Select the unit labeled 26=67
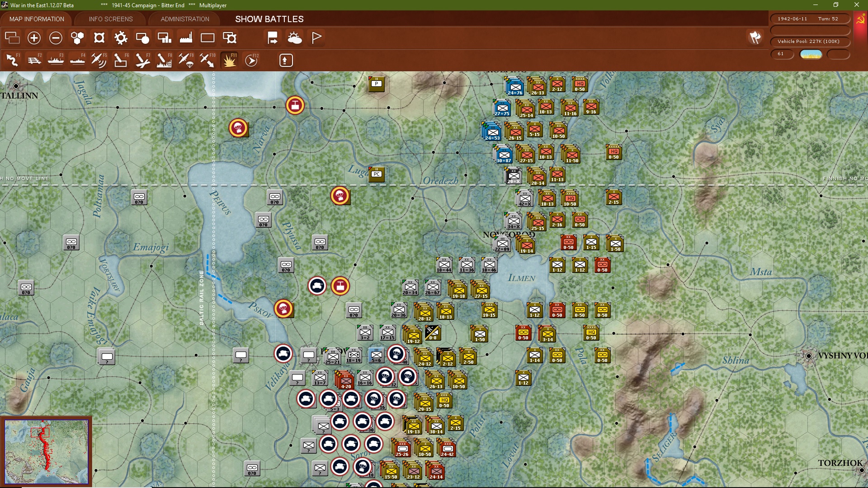The width and height of the screenshot is (868, 488). (432, 287)
